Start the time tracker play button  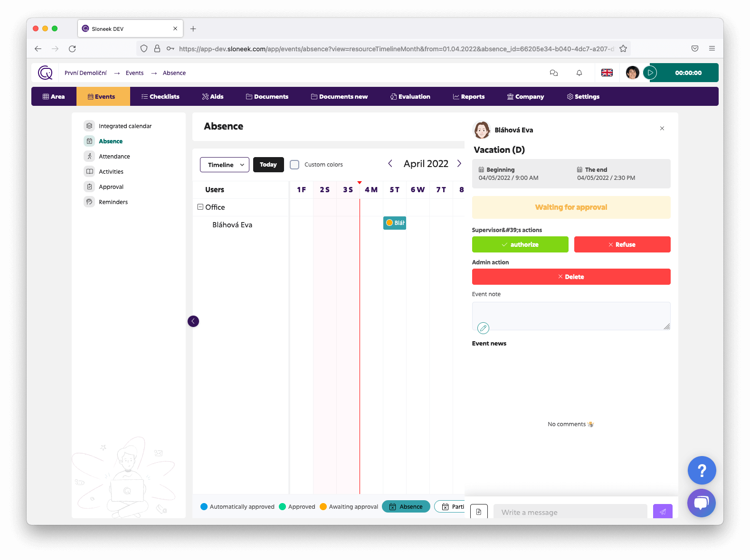pos(650,73)
